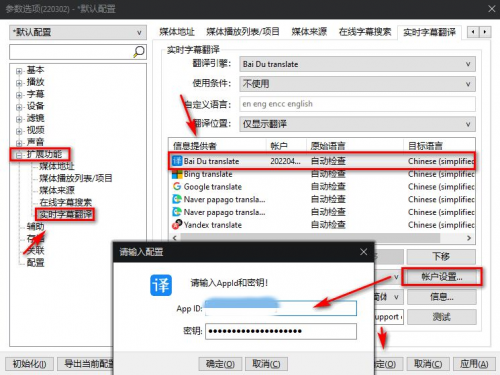Click the 帐户设置... button
Image resolution: width=500 pixels, height=375 pixels.
coord(441,277)
